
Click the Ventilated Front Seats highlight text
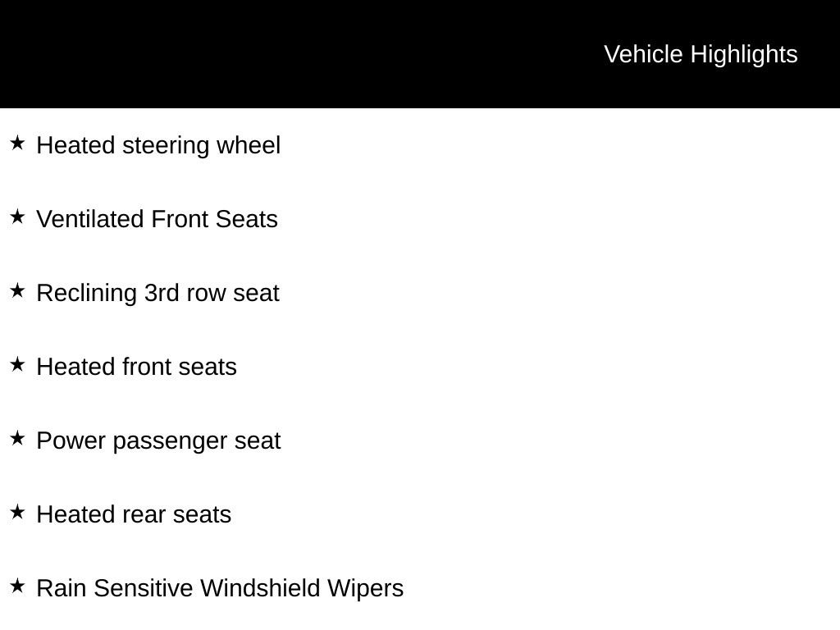pos(157,219)
